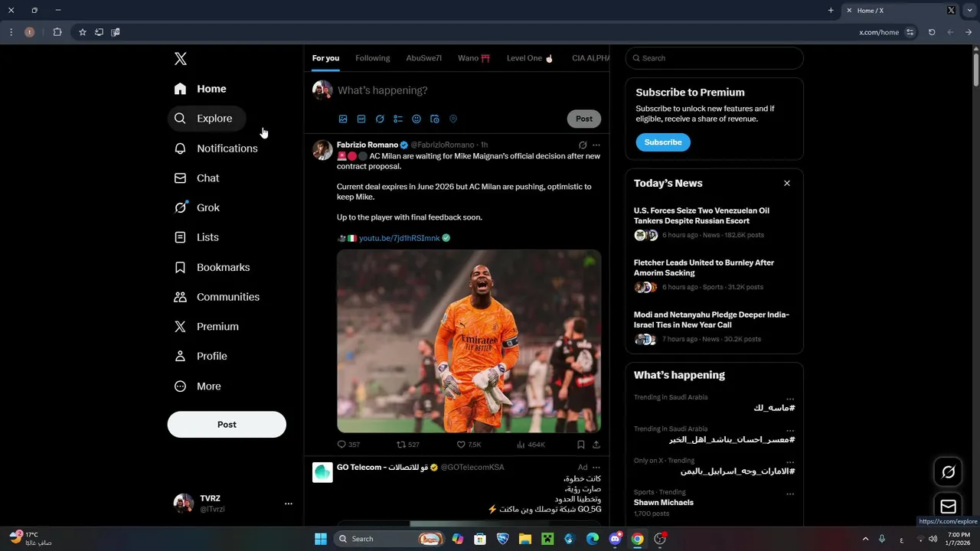980x551 pixels.
Task: Open floating Grok button at bottom right
Action: [x=948, y=472]
